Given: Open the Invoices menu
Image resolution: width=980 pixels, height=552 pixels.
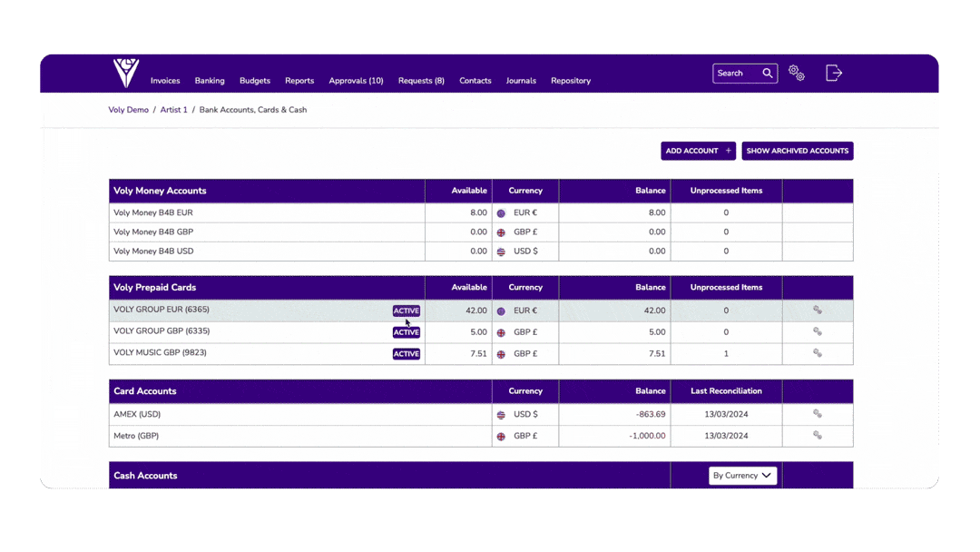Looking at the screenshot, I should (165, 81).
